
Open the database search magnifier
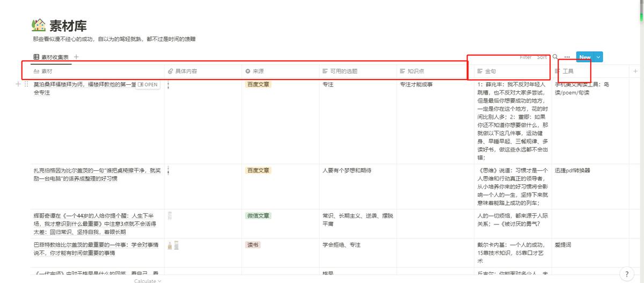point(555,57)
